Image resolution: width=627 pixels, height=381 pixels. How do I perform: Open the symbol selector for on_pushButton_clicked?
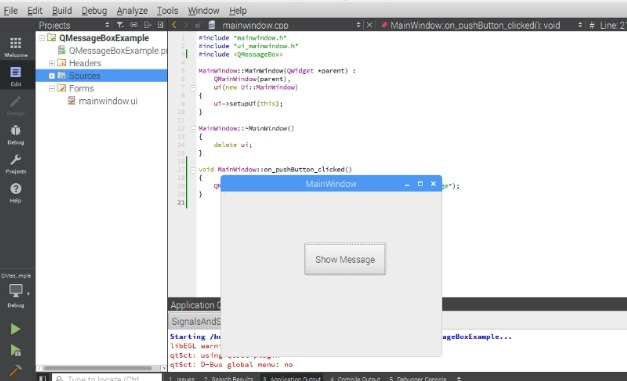[475, 25]
